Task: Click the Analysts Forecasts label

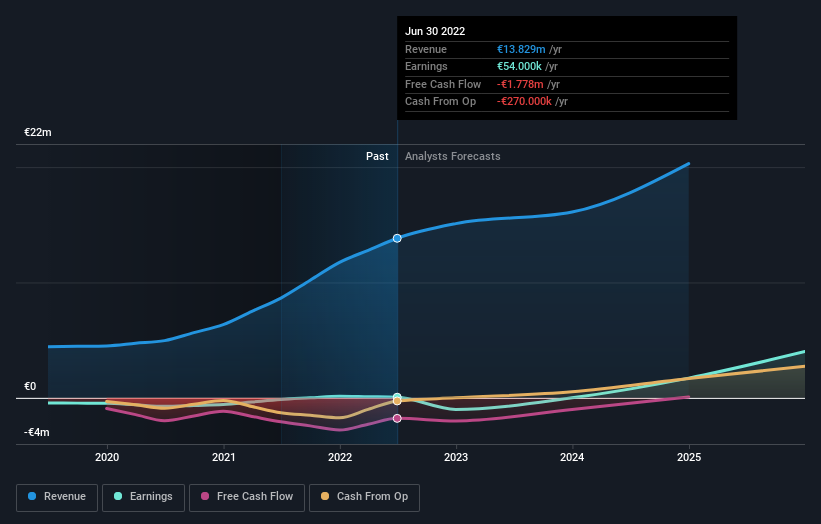Action: pyautogui.click(x=452, y=156)
